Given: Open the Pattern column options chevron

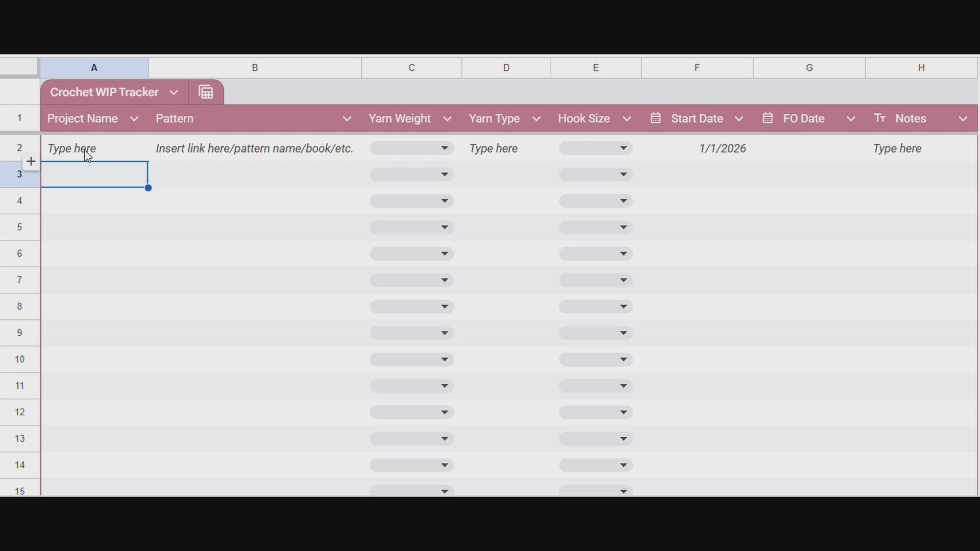Looking at the screenshot, I should pyautogui.click(x=347, y=119).
